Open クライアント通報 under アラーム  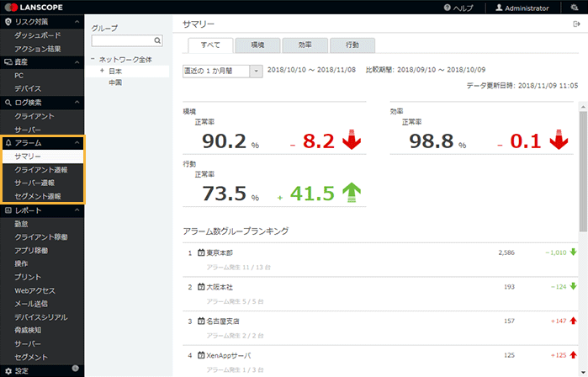tap(41, 170)
